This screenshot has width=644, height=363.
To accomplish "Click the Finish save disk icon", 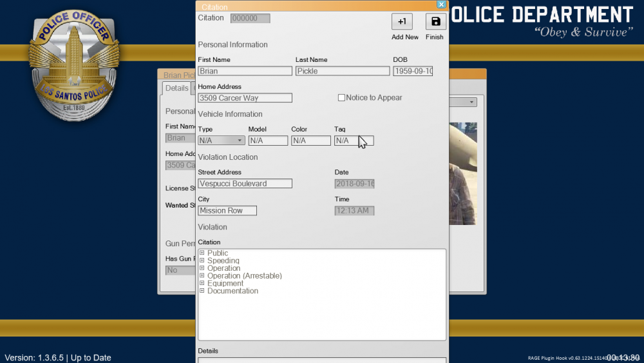I will (x=436, y=21).
